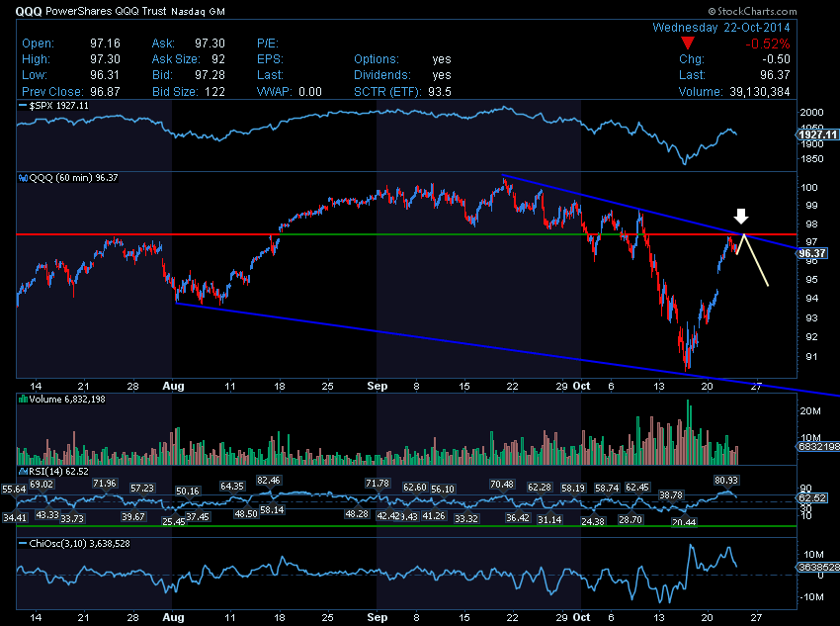The width and height of the screenshot is (840, 626).
Task: Click the RSI label 55.64
Action: [x=14, y=490]
